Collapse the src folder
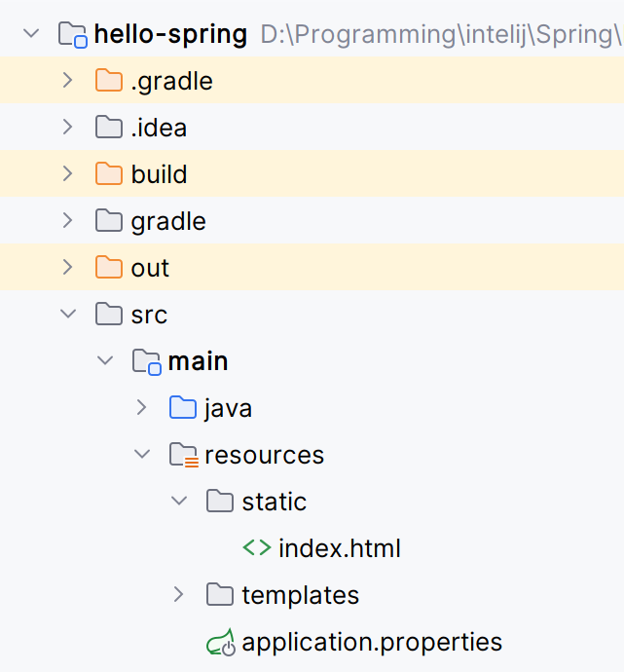Viewport: 624px width, 672px height. [67, 315]
